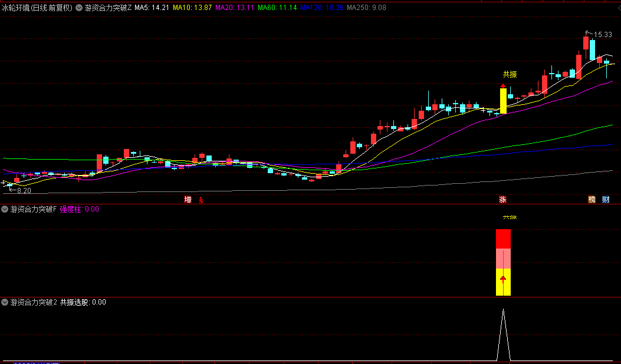The height and width of the screenshot is (364, 621).
Task: Open the 榜 ranking marker icon
Action: coord(592,200)
